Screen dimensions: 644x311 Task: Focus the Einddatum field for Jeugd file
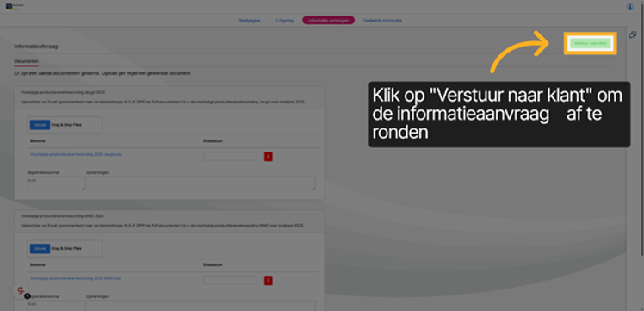[x=230, y=156]
